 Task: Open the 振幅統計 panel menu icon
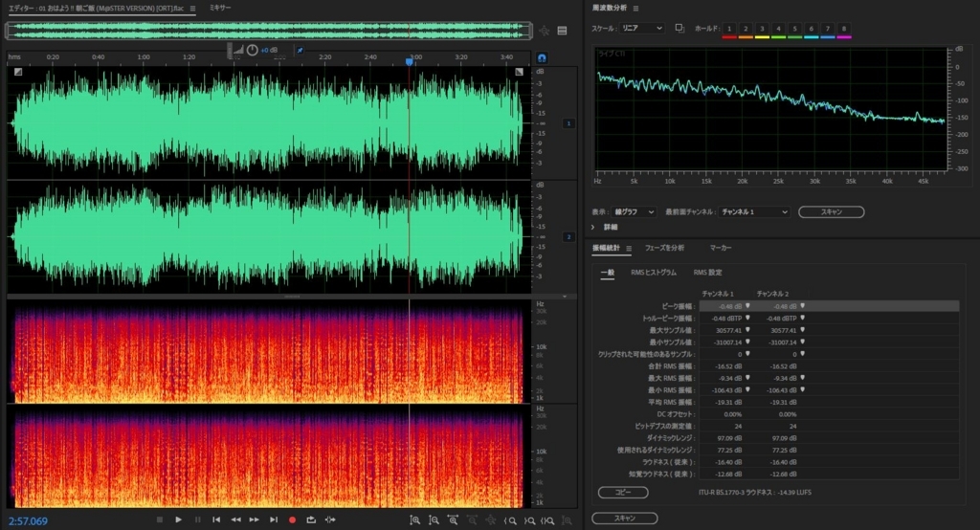pyautogui.click(x=628, y=249)
